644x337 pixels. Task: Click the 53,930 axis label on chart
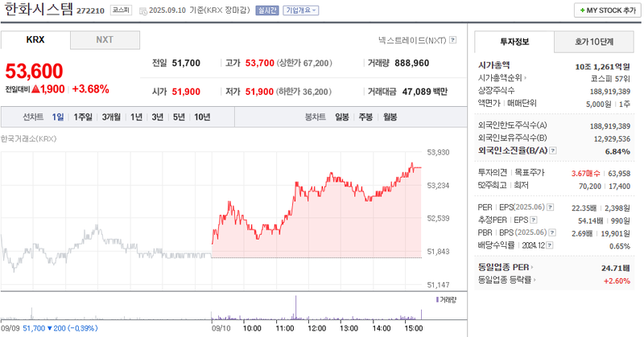438,152
